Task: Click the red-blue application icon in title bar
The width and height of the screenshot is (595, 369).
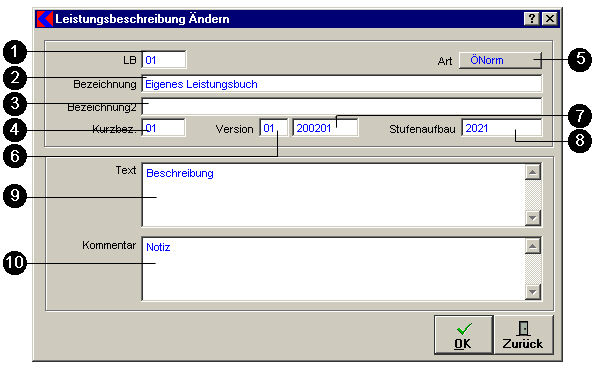Action: pos(45,19)
